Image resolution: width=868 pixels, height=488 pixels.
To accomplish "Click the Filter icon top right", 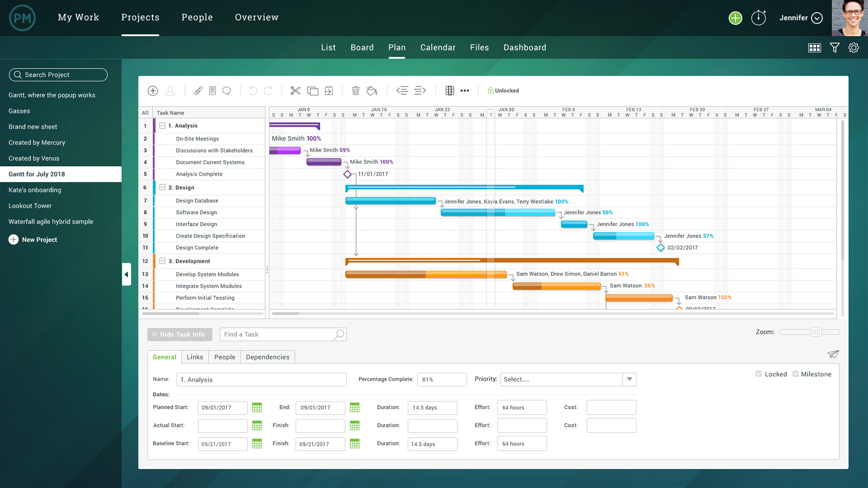I will (835, 48).
